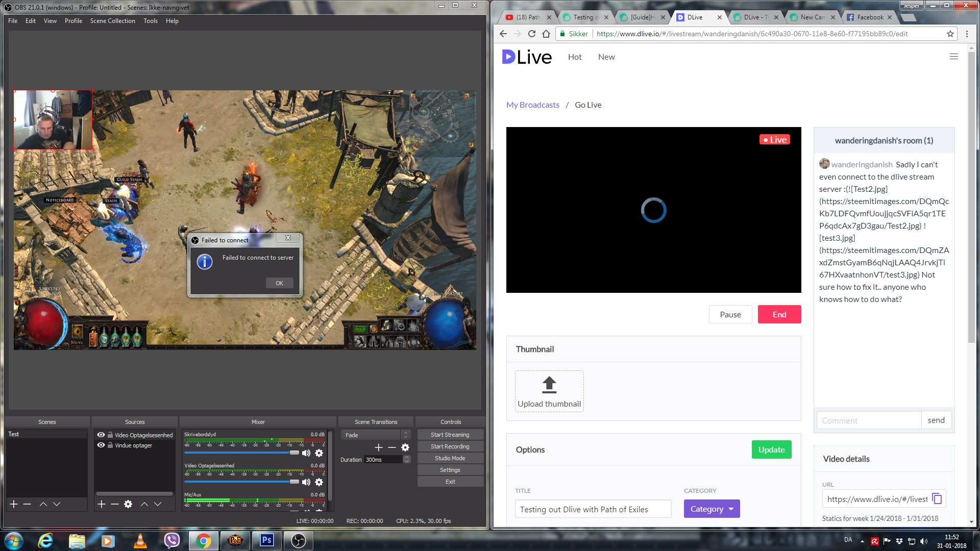
Task: Move source down in the Sources panel
Action: pos(158,504)
